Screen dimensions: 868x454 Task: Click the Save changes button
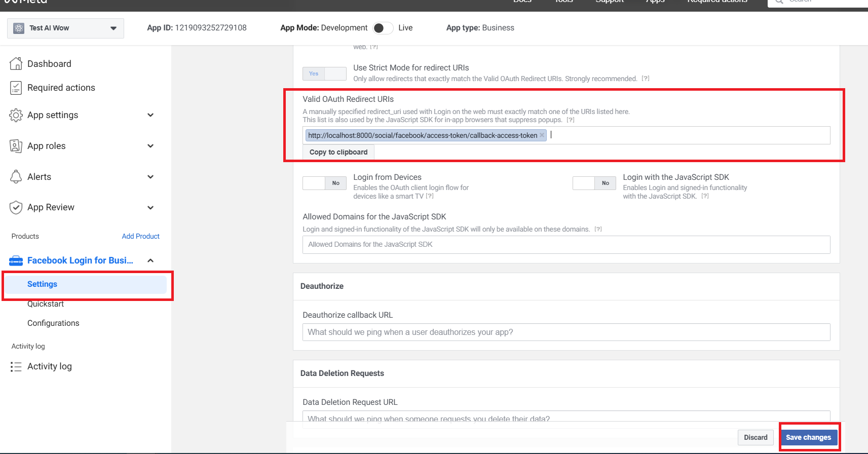pyautogui.click(x=808, y=437)
